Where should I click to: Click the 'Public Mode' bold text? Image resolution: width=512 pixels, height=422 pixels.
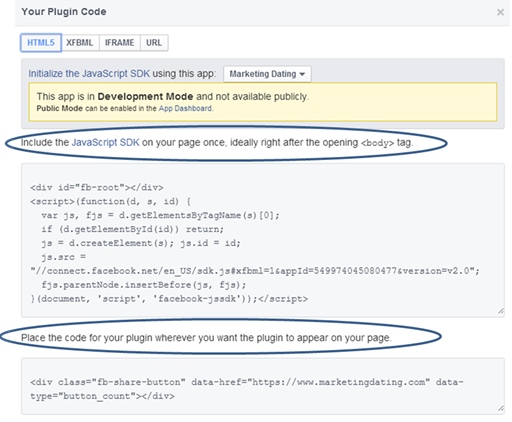[x=59, y=108]
